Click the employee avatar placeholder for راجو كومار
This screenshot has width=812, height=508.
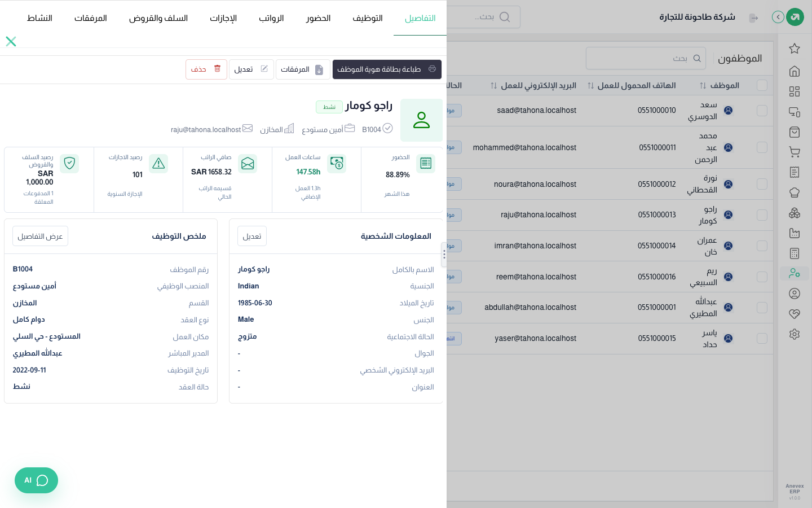[421, 120]
